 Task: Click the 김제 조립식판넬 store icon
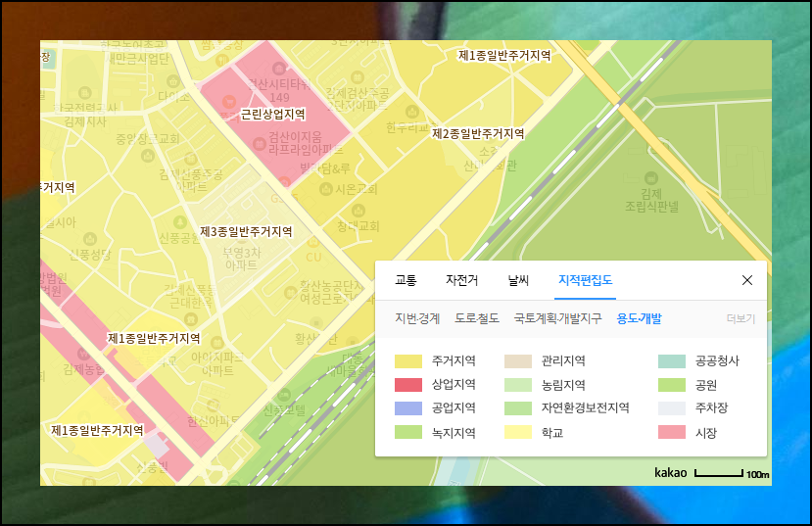pos(651,178)
